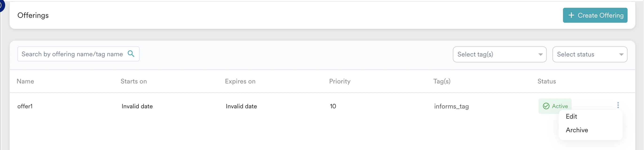Expand the Select tag(s) dropdown arrow
Screen dimensions: 644x150
coord(540,54)
